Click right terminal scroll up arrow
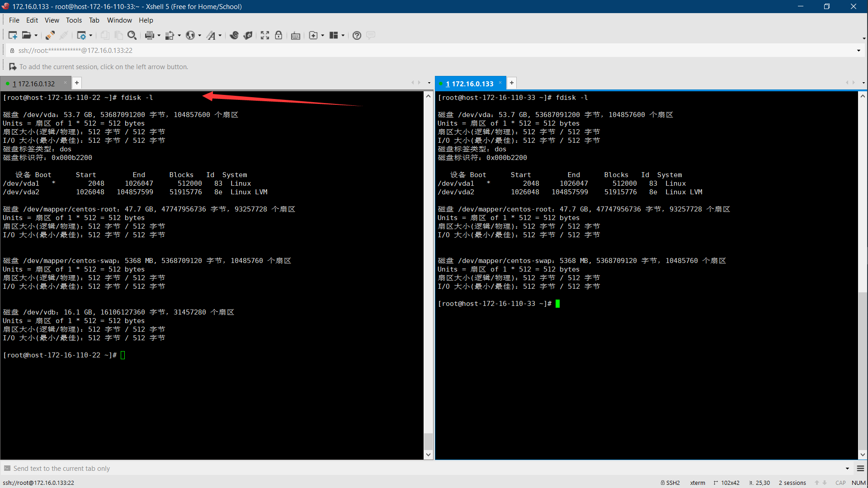 863,96
